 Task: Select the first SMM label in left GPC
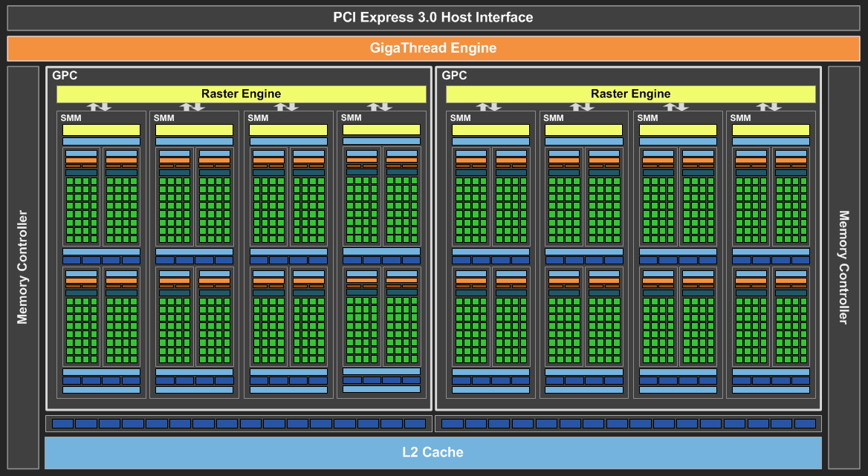coord(71,118)
